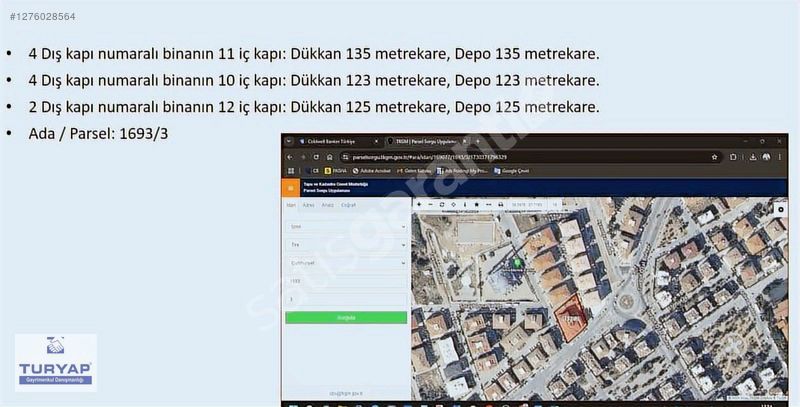The image size is (800, 407).
Task: Switch to the Adres tab
Action: (x=309, y=204)
